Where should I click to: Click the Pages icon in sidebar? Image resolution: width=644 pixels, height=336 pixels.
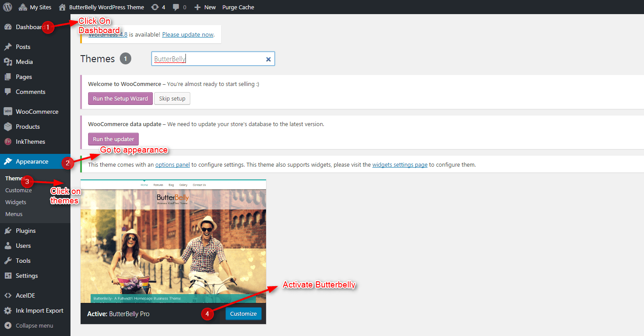tap(8, 77)
